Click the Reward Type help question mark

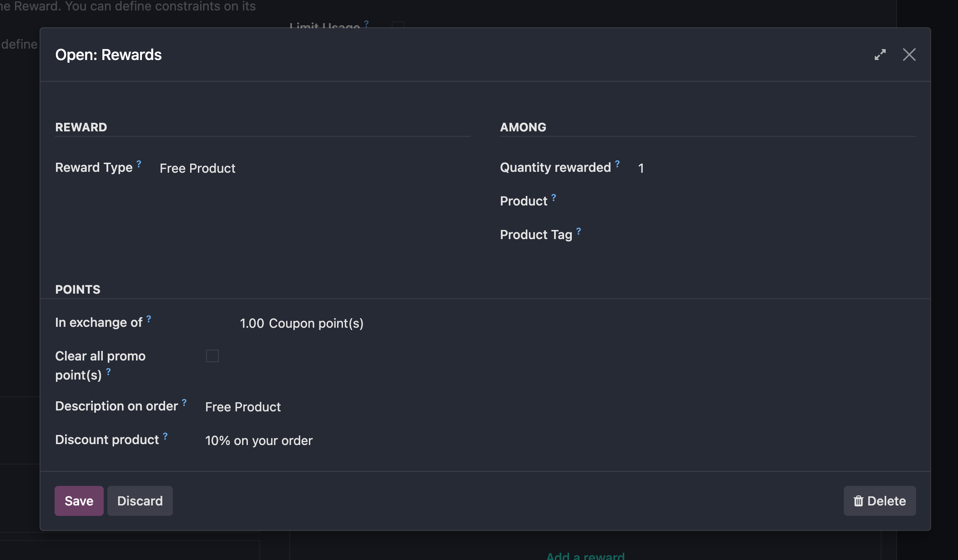[139, 164]
